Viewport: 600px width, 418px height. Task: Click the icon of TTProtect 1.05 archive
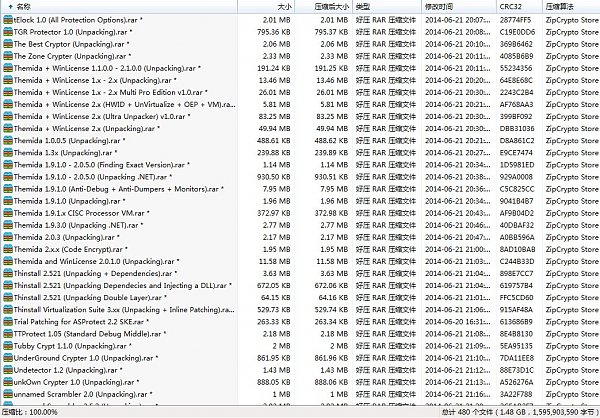pyautogui.click(x=8, y=334)
